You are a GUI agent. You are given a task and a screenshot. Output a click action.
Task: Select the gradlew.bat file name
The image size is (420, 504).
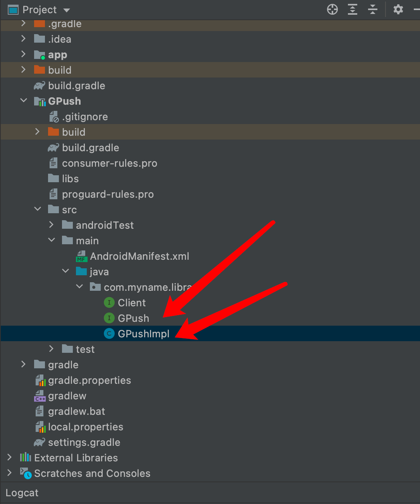(x=77, y=411)
